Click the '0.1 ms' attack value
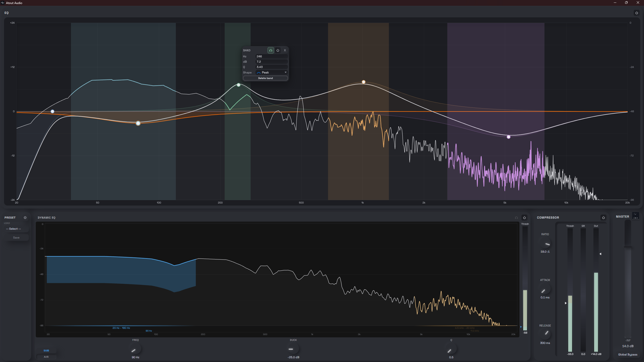This screenshot has height=362, width=644. pos(545,297)
